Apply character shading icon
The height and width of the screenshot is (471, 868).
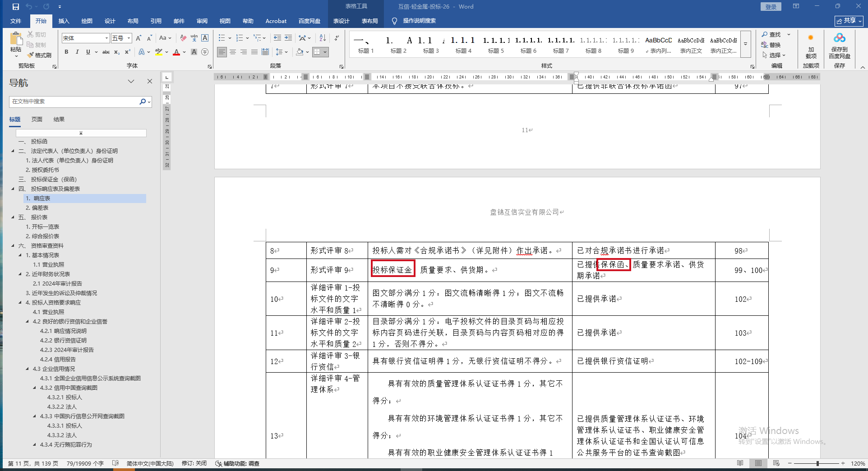point(194,52)
